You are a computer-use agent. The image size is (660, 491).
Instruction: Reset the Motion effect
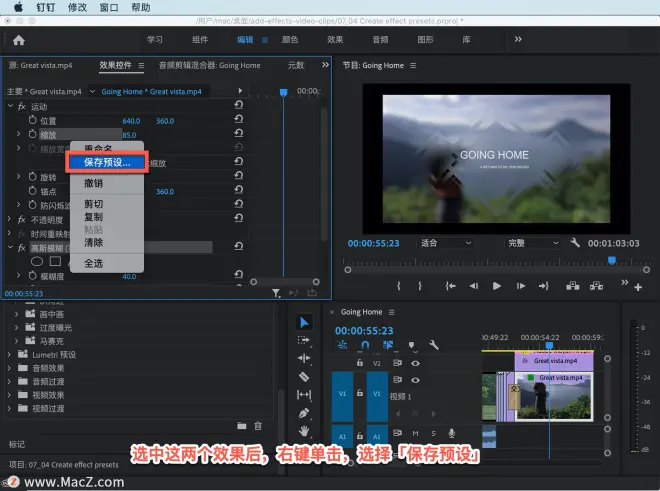239,105
